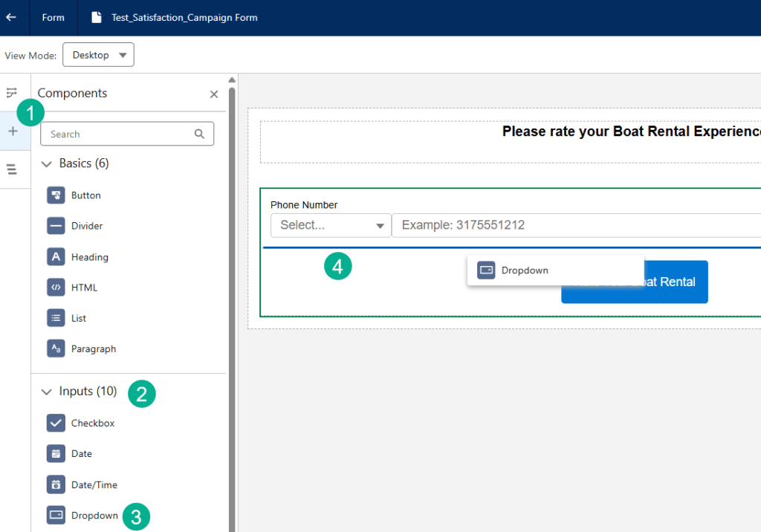Select the List component icon

56,318
